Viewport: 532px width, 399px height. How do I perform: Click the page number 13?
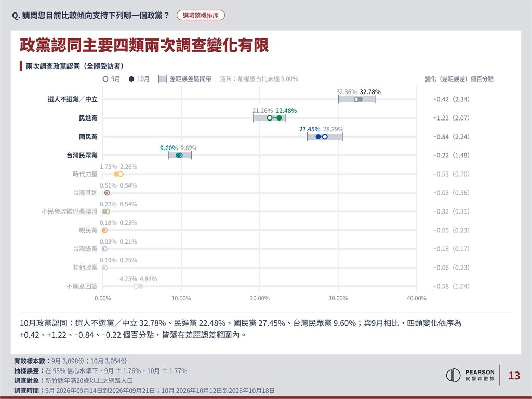tap(514, 376)
